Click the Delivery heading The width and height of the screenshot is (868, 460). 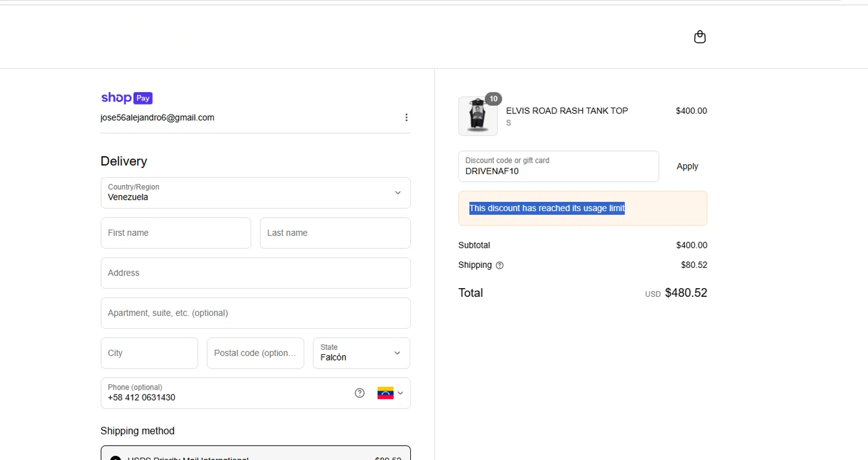point(124,161)
